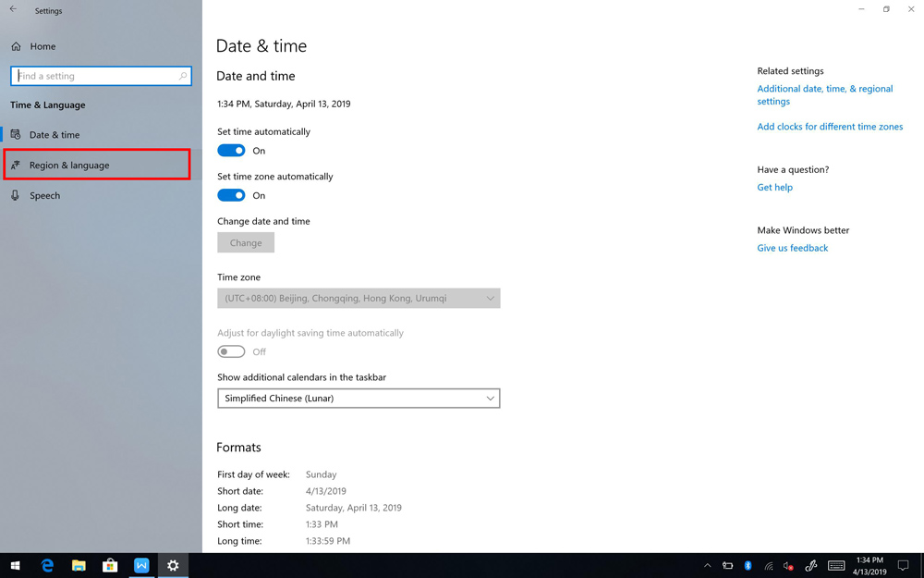
Task: Open the Action Center notification icon
Action: coord(904,565)
